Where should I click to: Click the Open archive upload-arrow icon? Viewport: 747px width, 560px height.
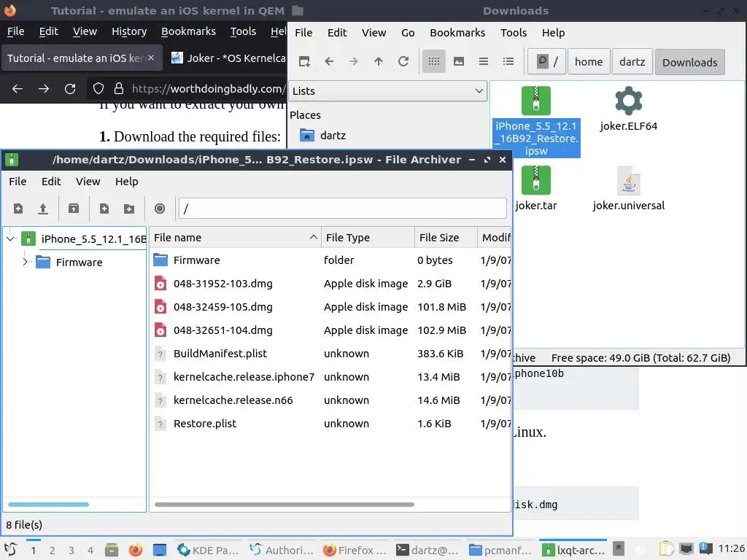[43, 209]
